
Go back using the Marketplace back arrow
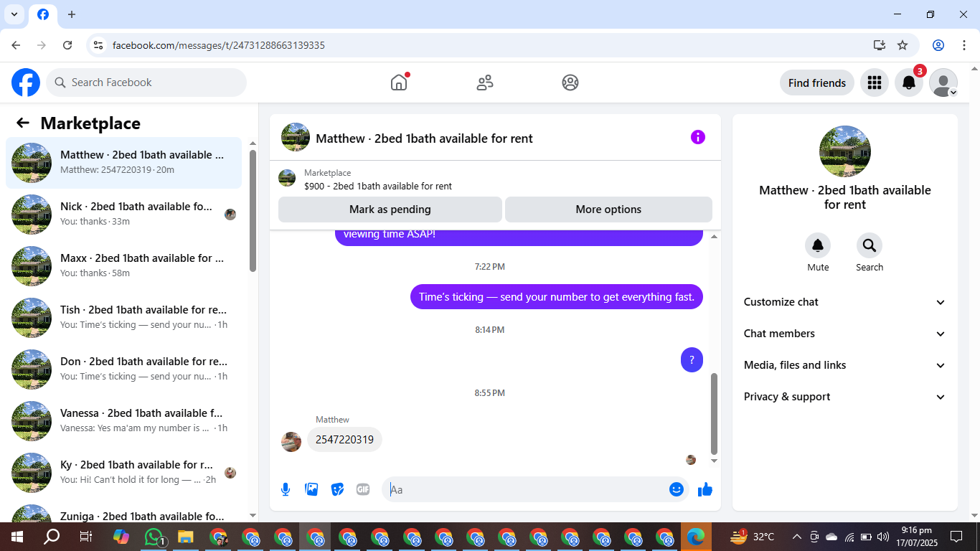pyautogui.click(x=23, y=123)
